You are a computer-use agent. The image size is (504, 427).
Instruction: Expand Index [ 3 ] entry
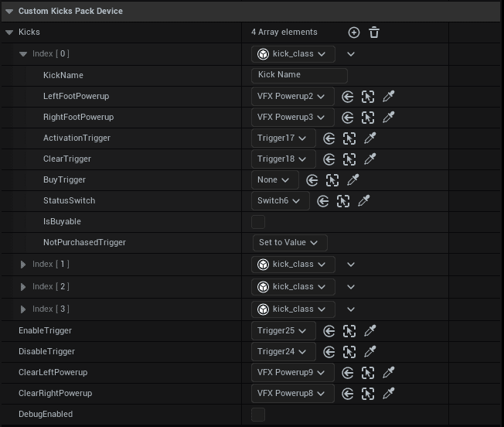click(23, 309)
